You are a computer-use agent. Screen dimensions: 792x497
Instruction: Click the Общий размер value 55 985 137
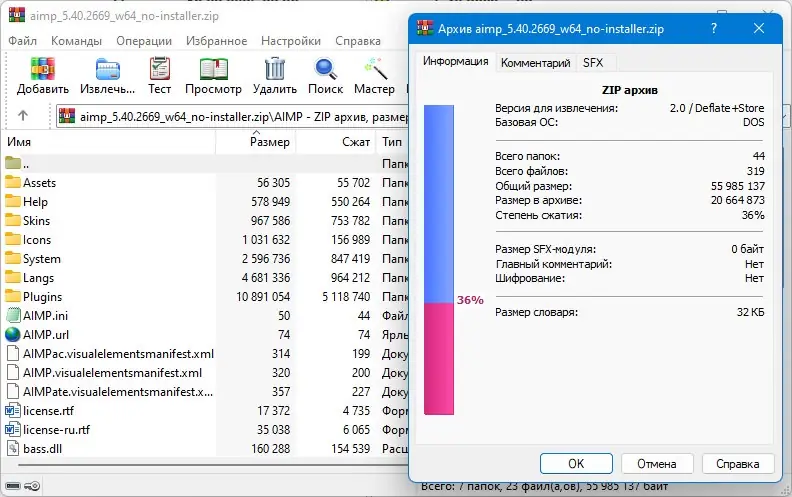(737, 186)
